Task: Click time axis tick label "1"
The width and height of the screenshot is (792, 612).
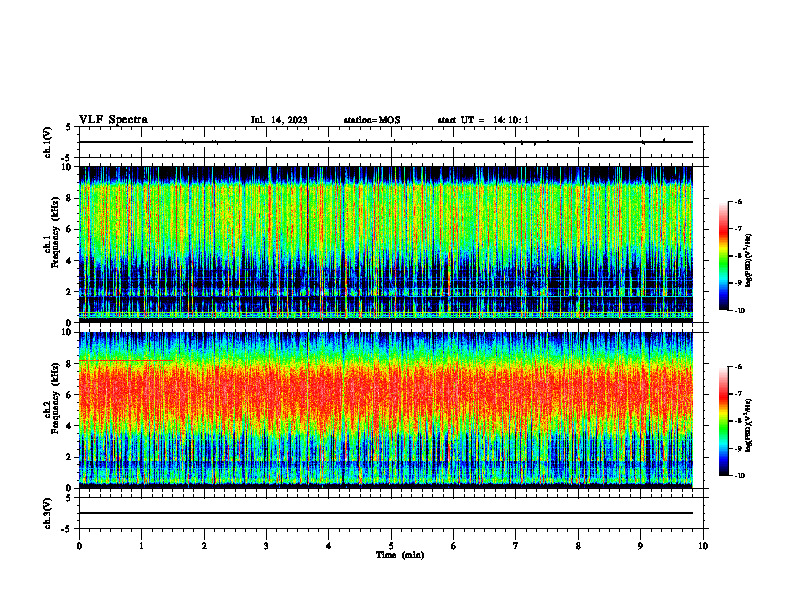Action: 141,546
